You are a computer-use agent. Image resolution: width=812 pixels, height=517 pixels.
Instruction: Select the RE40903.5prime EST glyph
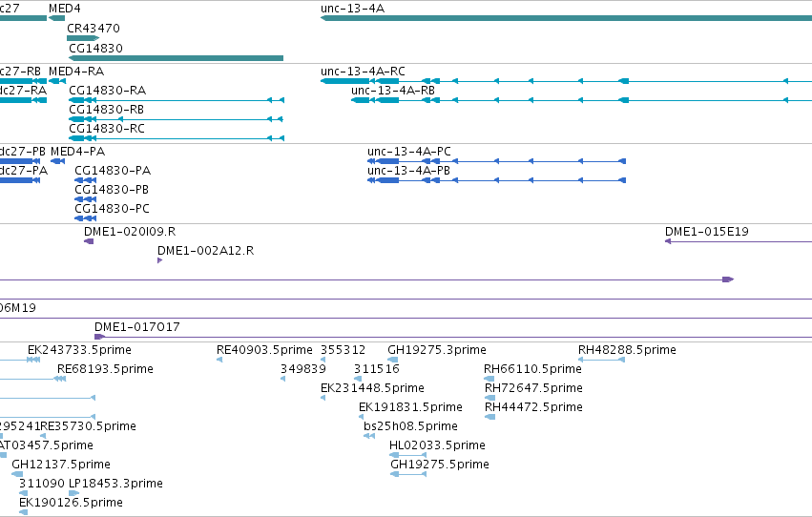[219, 360]
